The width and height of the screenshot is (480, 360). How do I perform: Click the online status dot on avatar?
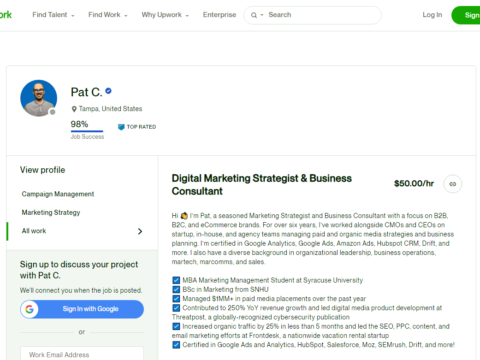[52, 112]
